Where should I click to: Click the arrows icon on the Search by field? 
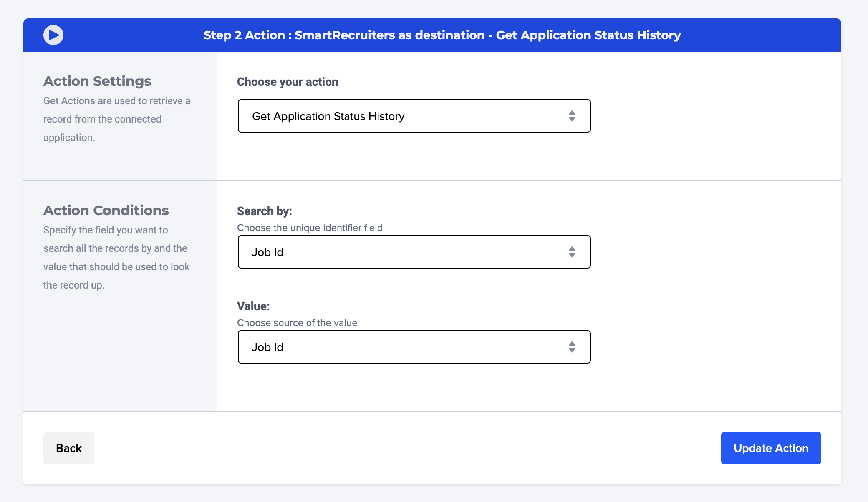(572, 252)
